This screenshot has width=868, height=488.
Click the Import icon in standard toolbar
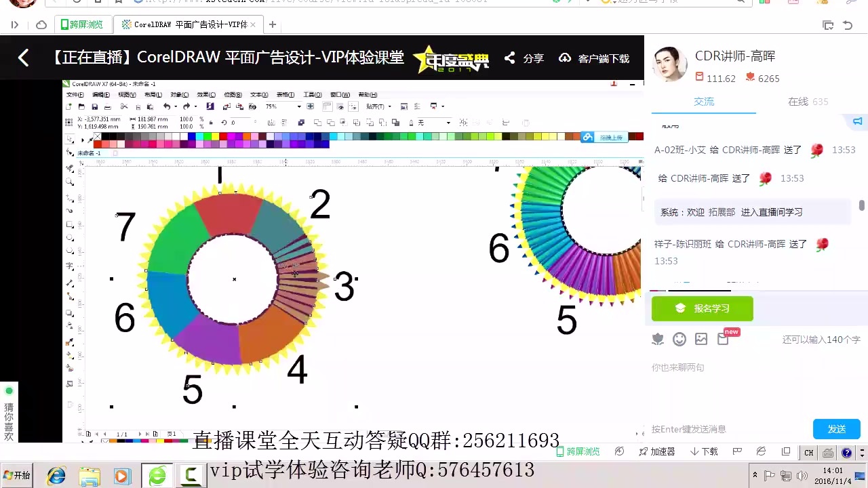pos(226,106)
